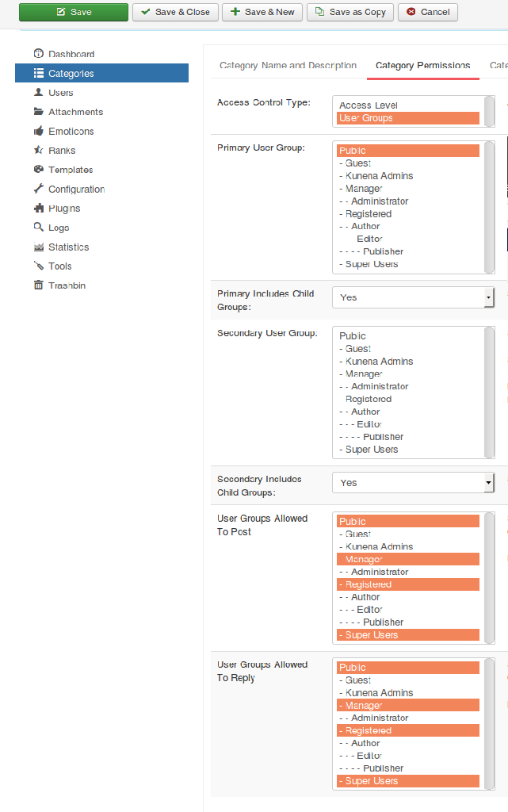Expand Secondary Includes Child Groups dropdown

tap(413, 482)
